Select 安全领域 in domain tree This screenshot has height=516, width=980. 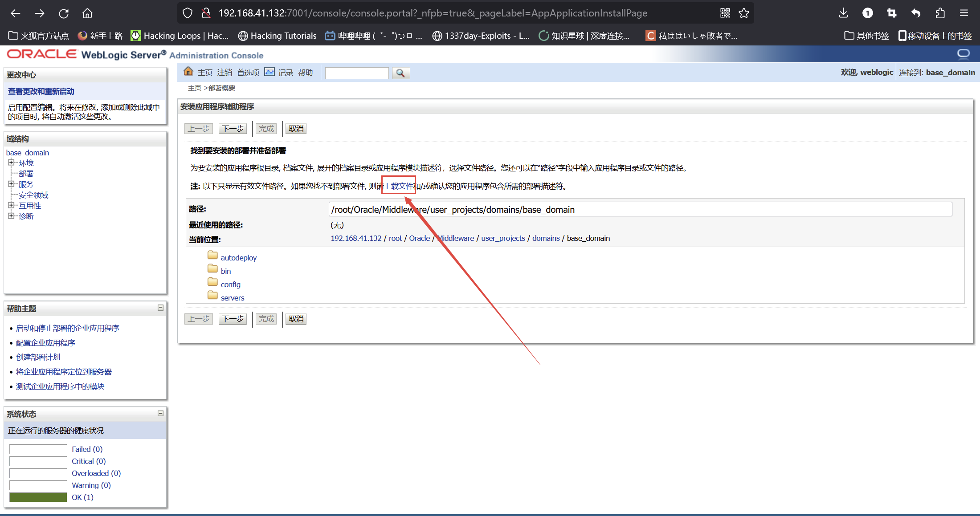33,195
